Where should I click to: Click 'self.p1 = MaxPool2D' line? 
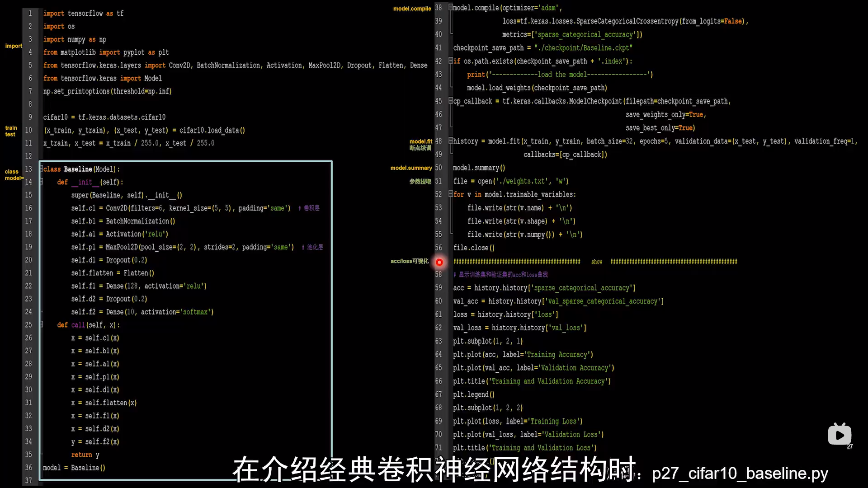pos(182,247)
